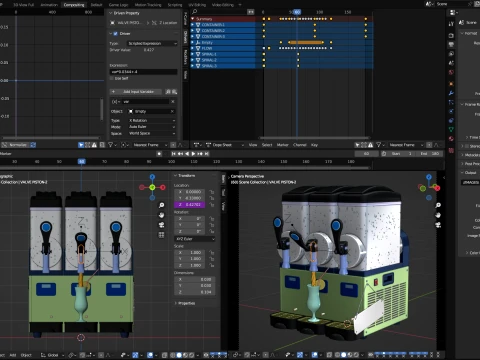Viewport: 480px width, 360px height.
Task: Toggle lock on Location X
Action: click(211, 192)
